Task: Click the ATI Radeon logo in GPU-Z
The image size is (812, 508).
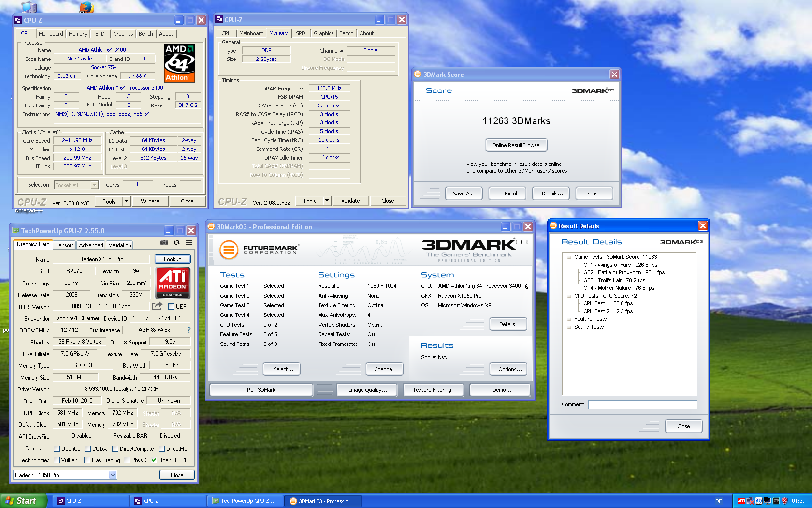Action: tap(173, 283)
